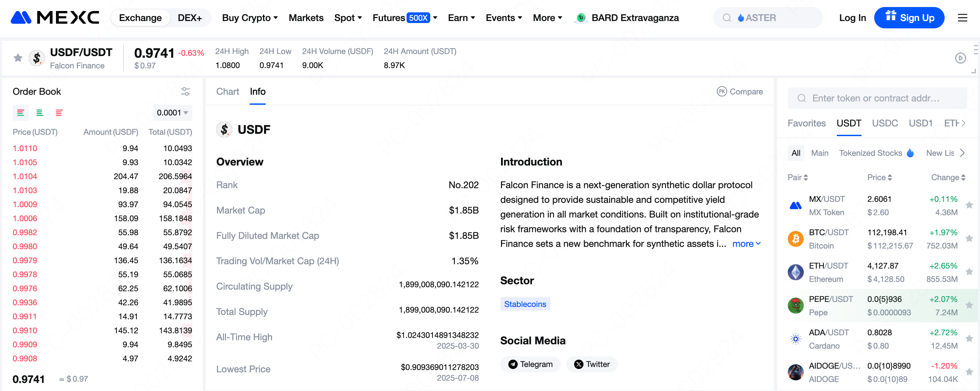Open the Telegram social link

(x=530, y=364)
